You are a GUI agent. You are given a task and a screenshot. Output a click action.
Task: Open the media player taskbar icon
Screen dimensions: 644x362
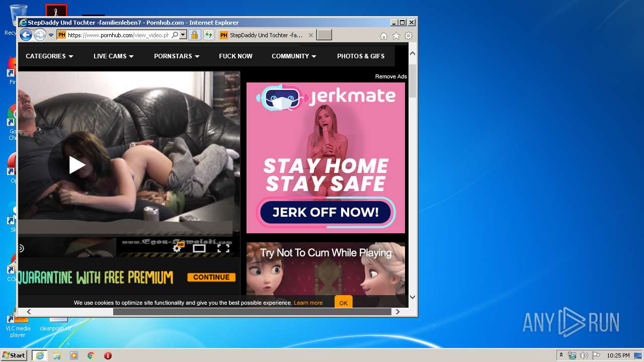pos(74,355)
